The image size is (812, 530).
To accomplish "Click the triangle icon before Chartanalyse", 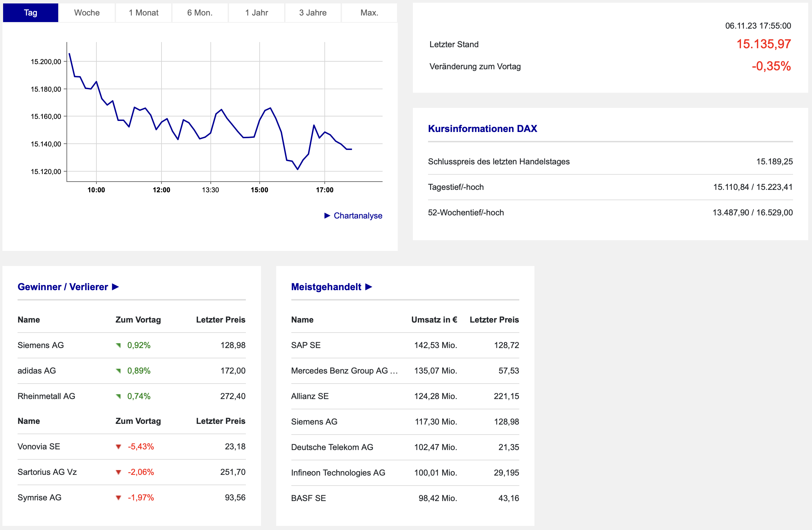I will click(327, 216).
